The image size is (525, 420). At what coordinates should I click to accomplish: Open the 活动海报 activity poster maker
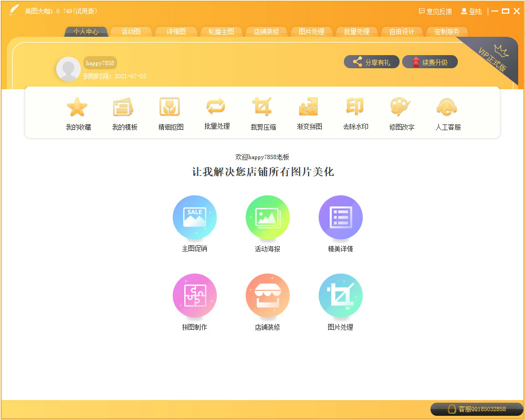click(268, 217)
